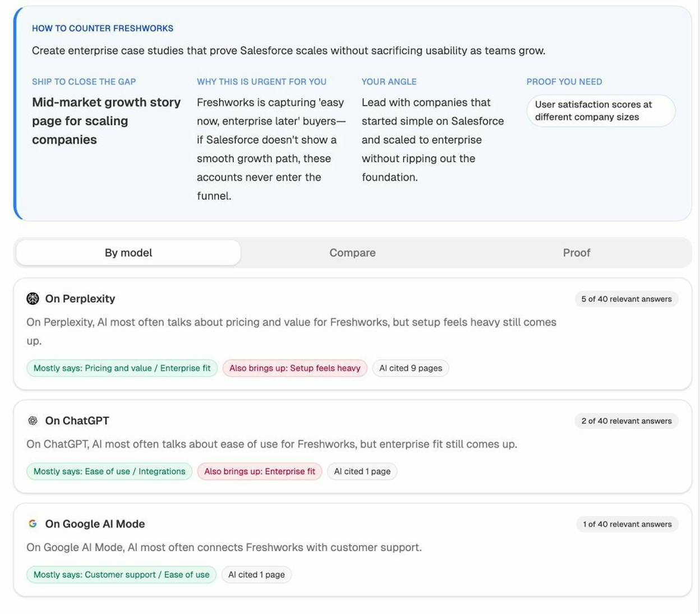700x616 pixels.
Task: Select the By model tab
Action: (128, 253)
